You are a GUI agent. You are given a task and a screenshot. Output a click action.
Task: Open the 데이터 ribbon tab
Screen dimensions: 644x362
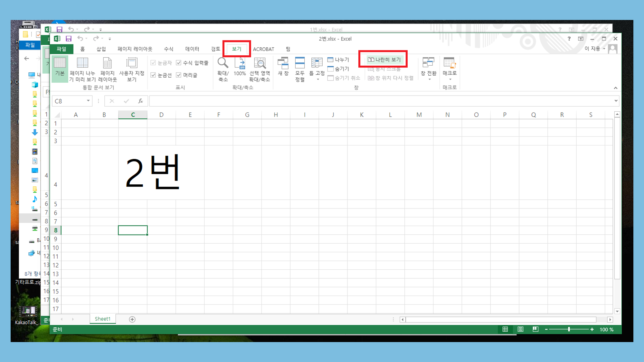point(192,49)
